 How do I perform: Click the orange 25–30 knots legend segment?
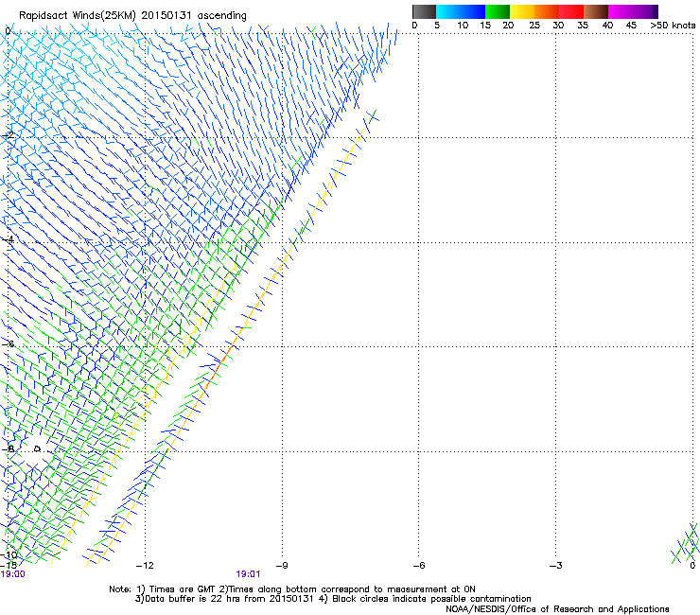[x=547, y=11]
